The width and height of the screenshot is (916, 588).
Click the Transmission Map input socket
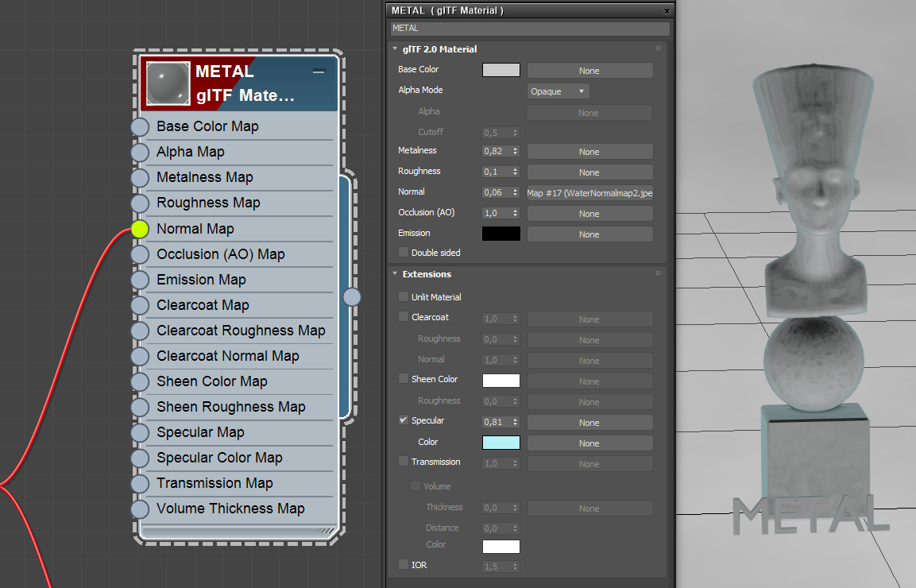pos(140,483)
